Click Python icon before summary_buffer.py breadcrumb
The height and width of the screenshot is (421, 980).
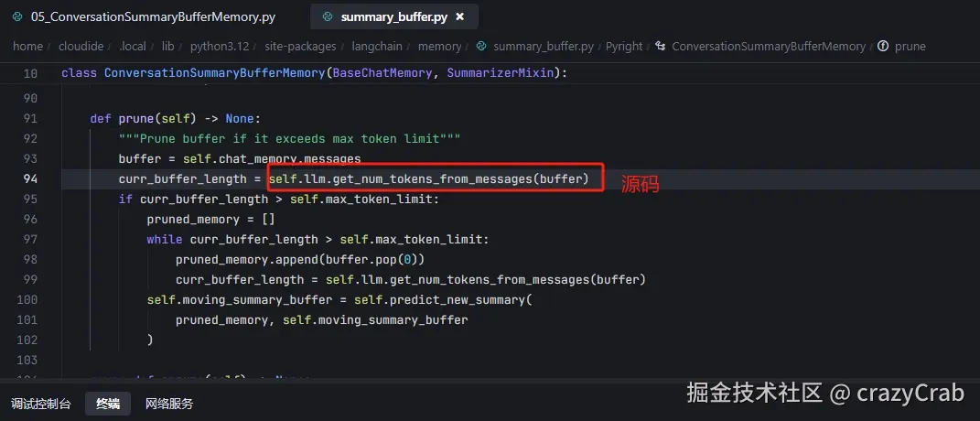(481, 46)
